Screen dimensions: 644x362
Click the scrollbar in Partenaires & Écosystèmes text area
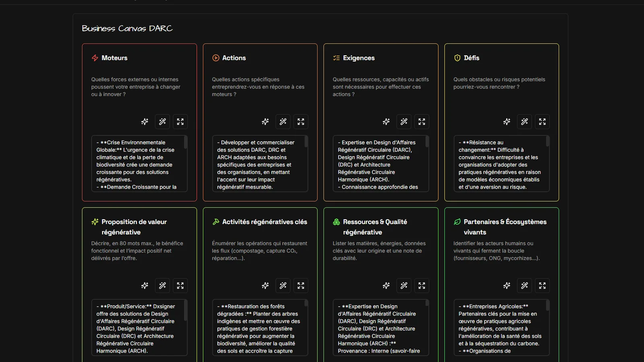pyautogui.click(x=548, y=305)
